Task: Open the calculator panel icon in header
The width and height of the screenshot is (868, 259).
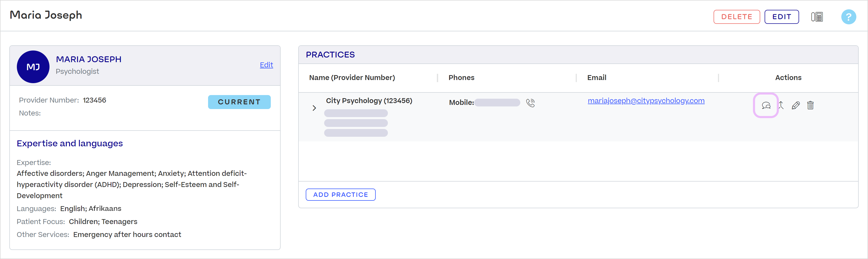Action: [x=817, y=17]
